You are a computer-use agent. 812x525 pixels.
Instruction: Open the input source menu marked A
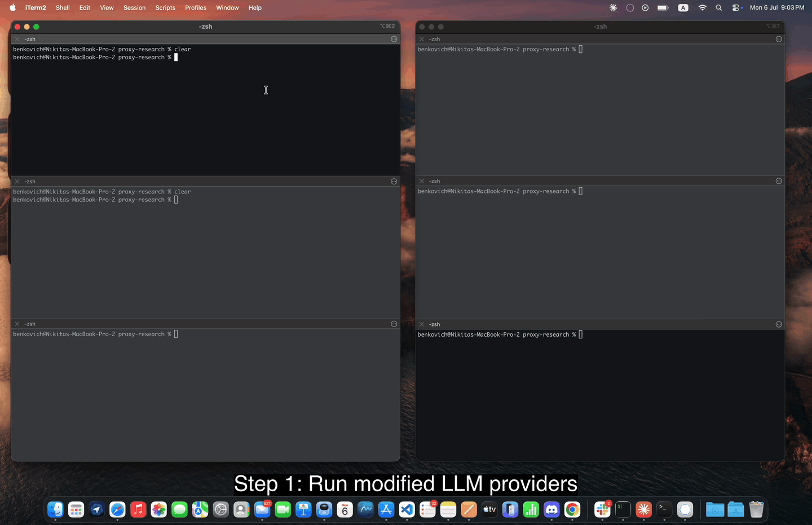(683, 8)
